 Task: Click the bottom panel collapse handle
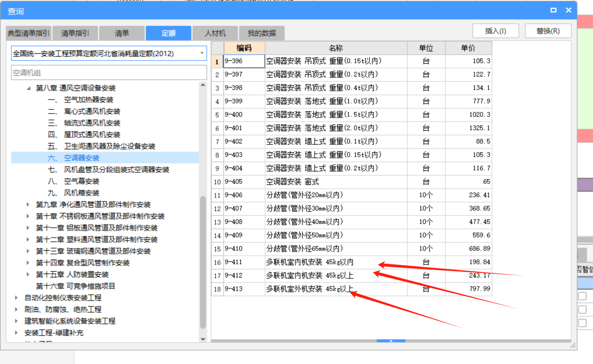click(x=391, y=341)
